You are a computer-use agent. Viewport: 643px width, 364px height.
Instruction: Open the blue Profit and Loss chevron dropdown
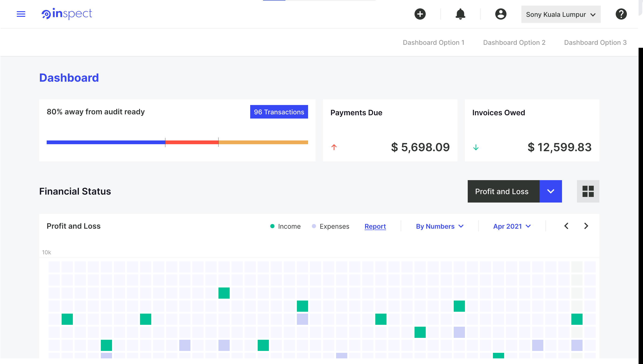[x=551, y=191]
